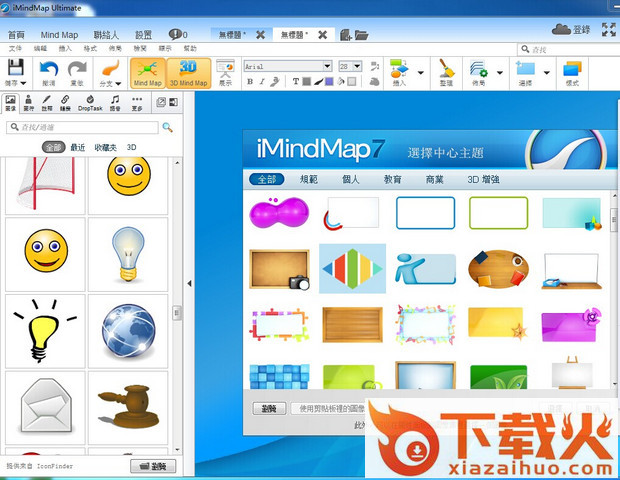The width and height of the screenshot is (620, 480).
Task: Open the audio music-note panel icon
Action: (x=115, y=99)
